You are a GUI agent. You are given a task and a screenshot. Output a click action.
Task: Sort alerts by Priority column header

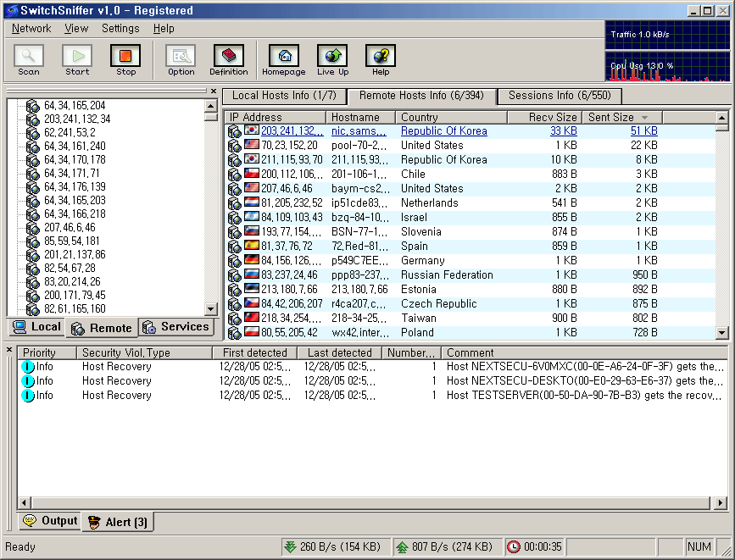tap(47, 352)
